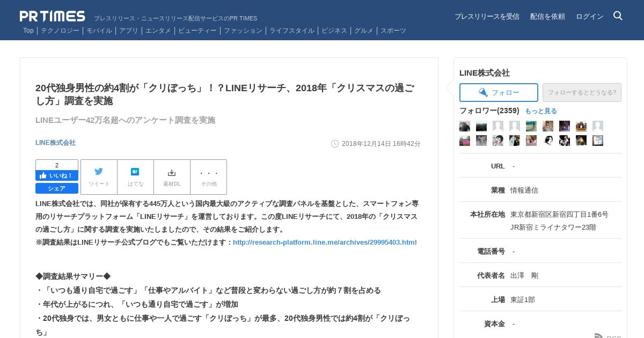
Task: Click the first follower avatar in bottom row
Action: (465, 141)
